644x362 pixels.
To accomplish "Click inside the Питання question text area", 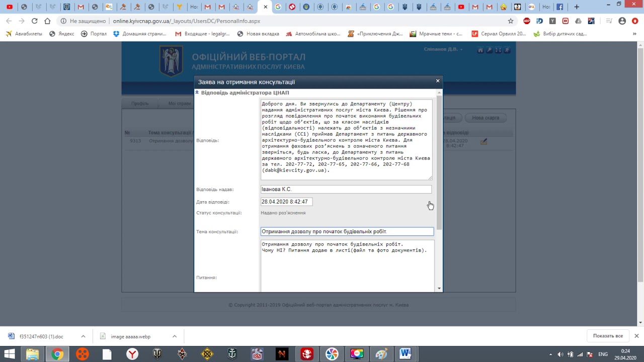I will [x=347, y=265].
